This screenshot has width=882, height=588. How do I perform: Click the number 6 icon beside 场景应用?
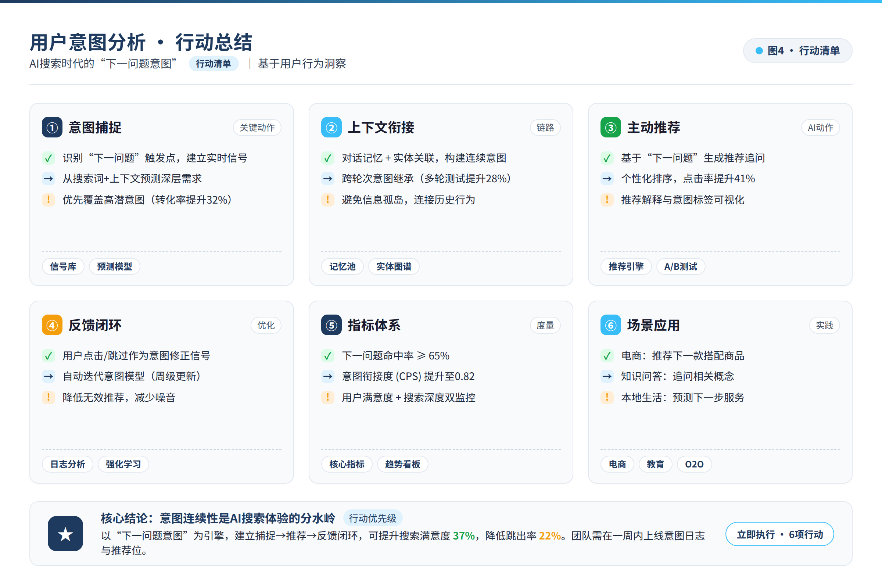610,325
